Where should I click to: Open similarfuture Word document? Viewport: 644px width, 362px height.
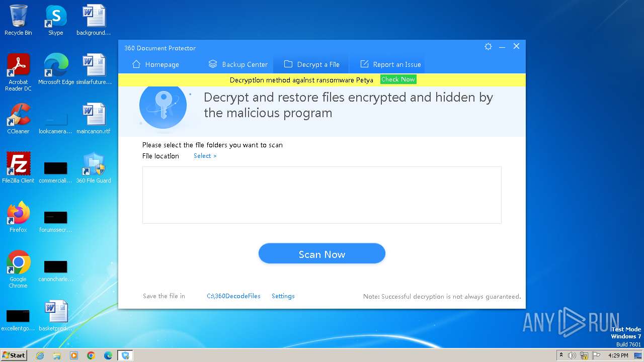click(x=94, y=70)
